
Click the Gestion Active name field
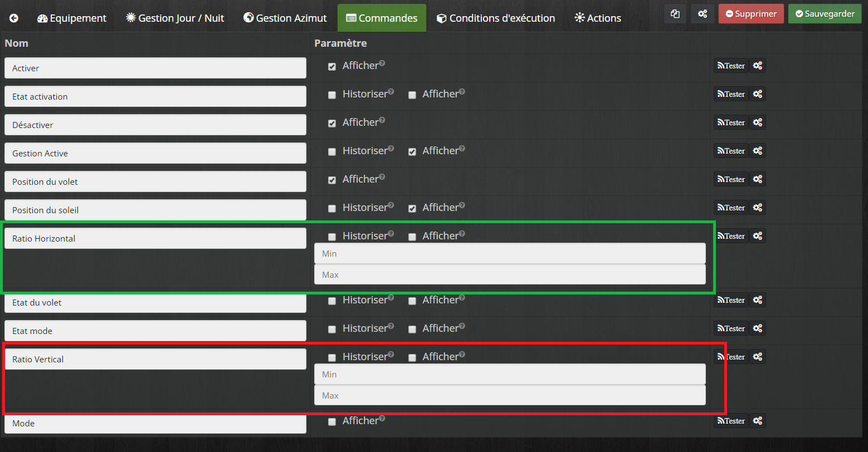point(155,153)
